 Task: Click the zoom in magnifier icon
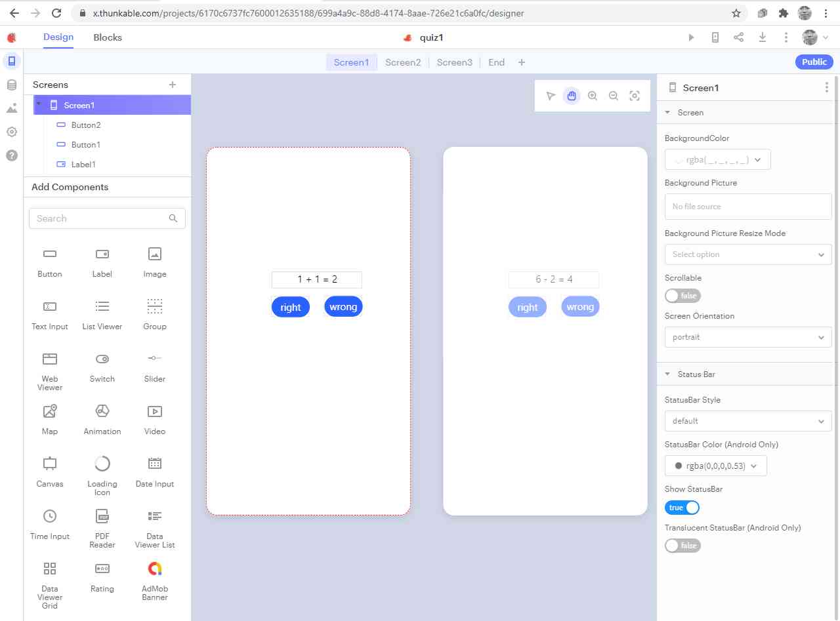593,96
